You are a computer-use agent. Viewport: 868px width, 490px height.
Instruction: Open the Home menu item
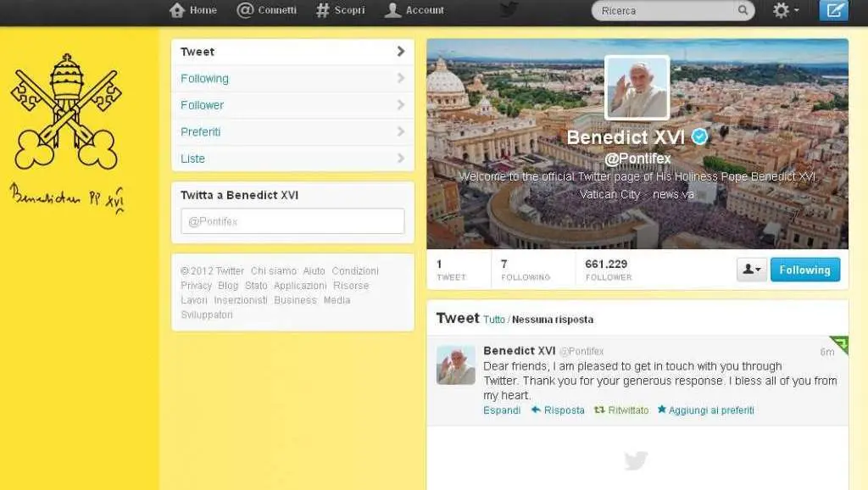point(193,10)
